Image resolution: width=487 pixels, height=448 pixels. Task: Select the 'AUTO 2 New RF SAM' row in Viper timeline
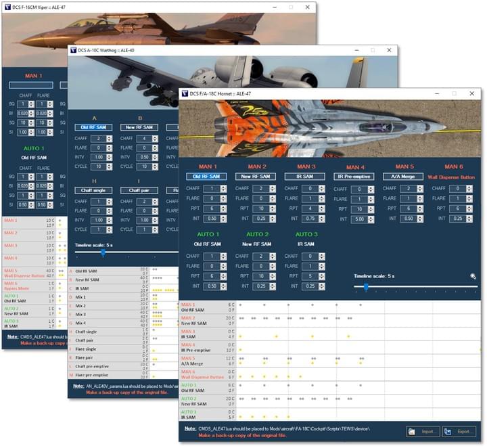point(34,311)
